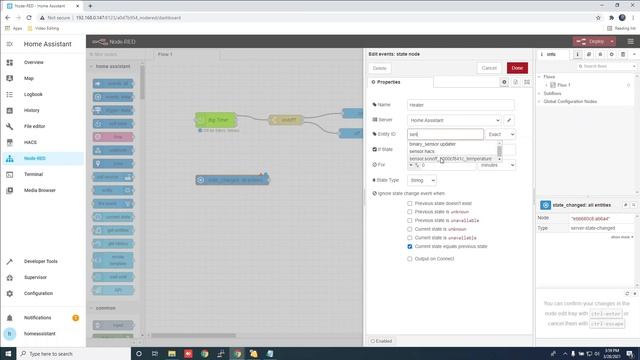
Task: Open History in the sidebar
Action: click(42, 110)
